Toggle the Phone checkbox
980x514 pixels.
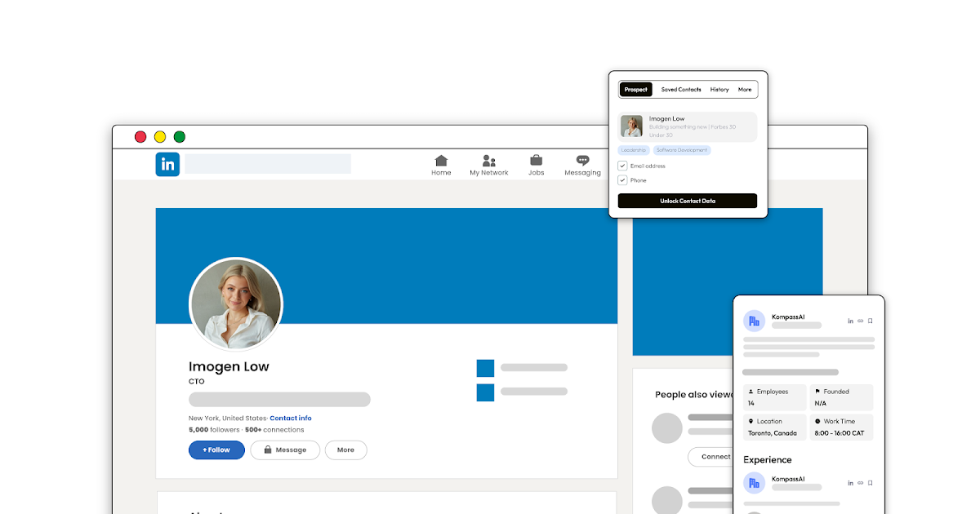[x=622, y=180]
